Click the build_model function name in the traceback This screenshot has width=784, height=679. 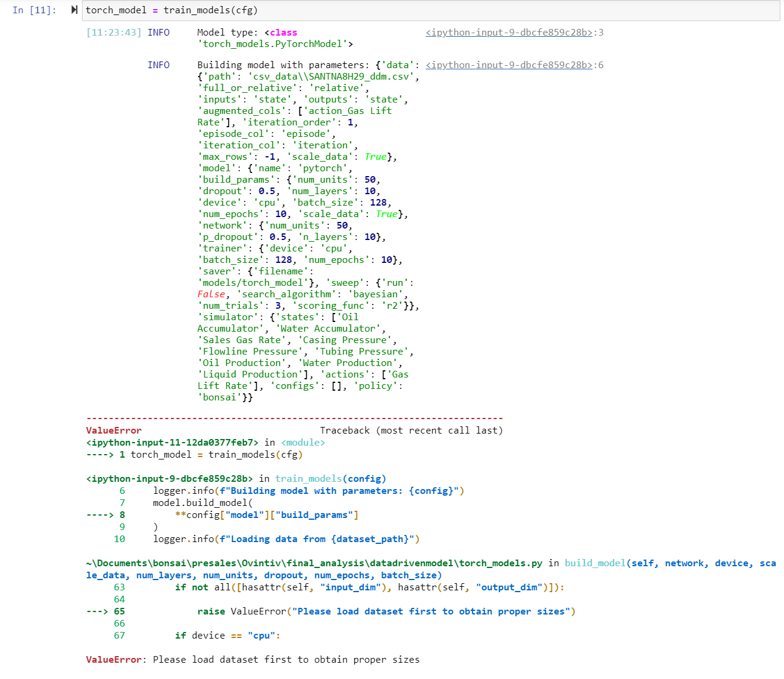595,563
